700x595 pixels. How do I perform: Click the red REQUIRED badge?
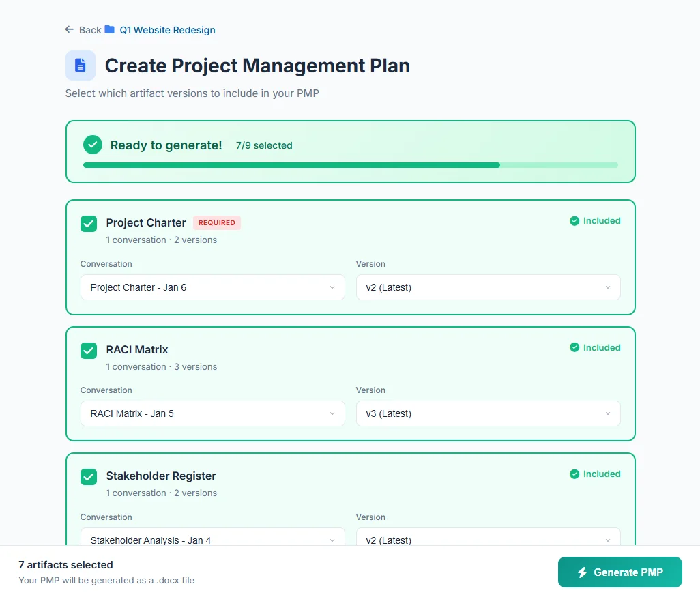click(x=217, y=223)
